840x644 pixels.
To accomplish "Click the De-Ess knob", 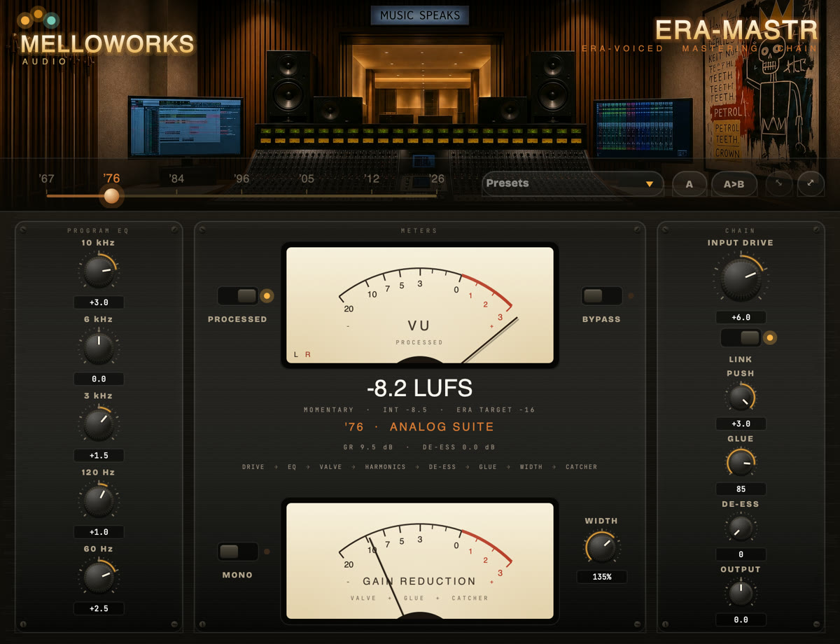I will click(741, 528).
